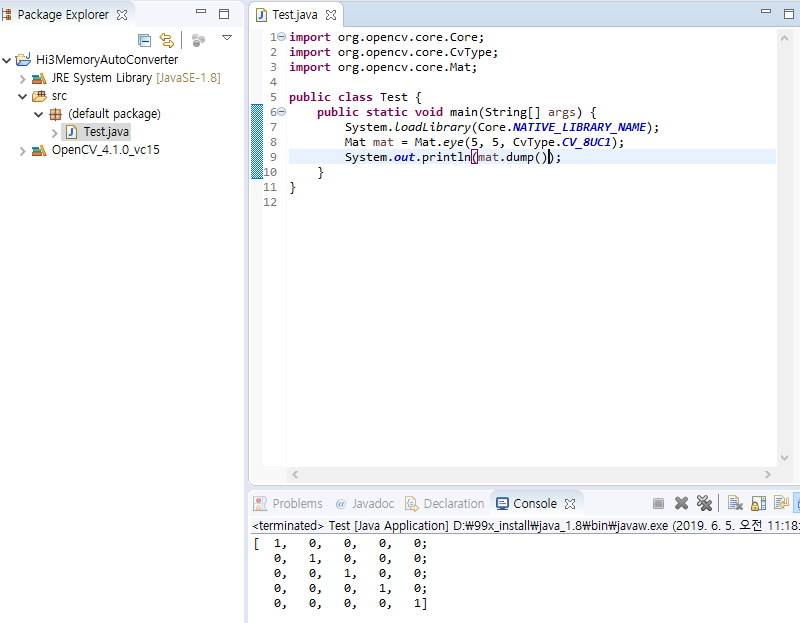
Task: Collapse main method fold marker on line 6
Action: coord(282,112)
